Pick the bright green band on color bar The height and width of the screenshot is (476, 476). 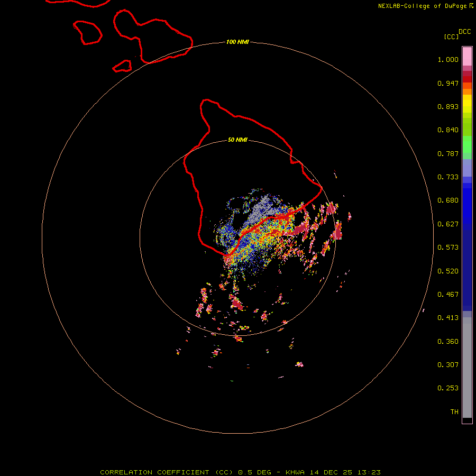467,144
